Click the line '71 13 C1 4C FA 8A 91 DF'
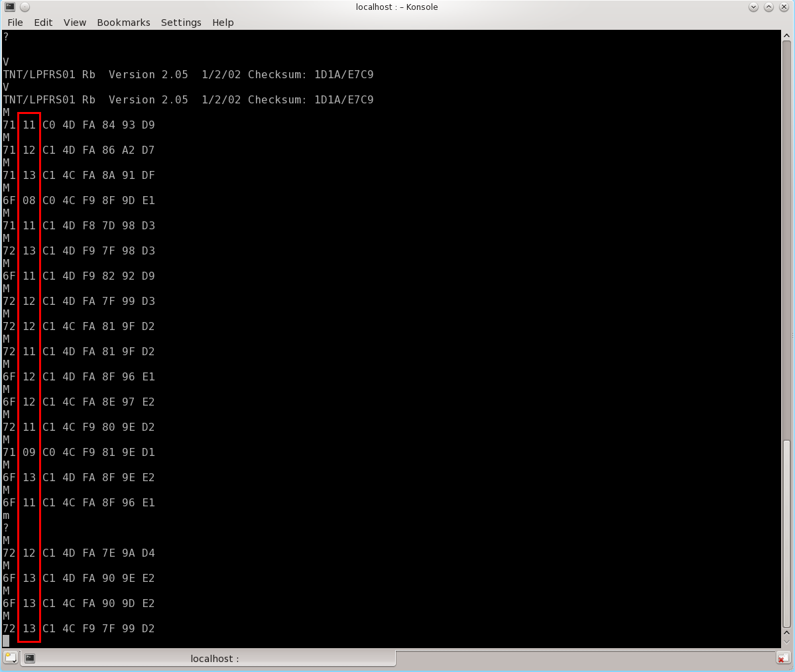The height and width of the screenshot is (672, 795). pos(79,176)
